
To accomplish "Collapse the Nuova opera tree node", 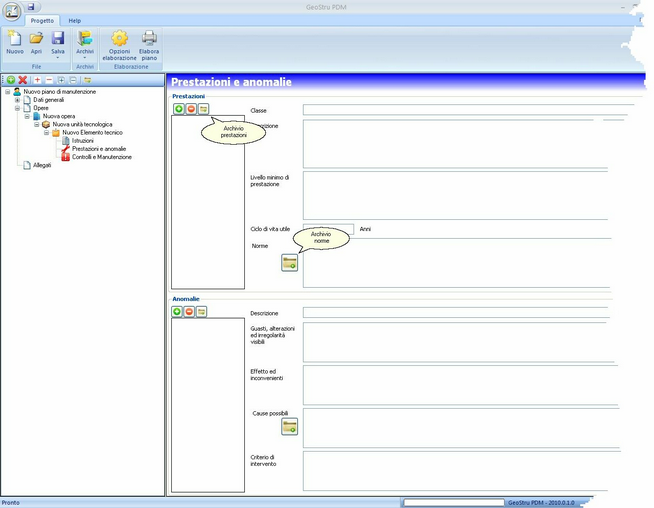I will [27, 116].
